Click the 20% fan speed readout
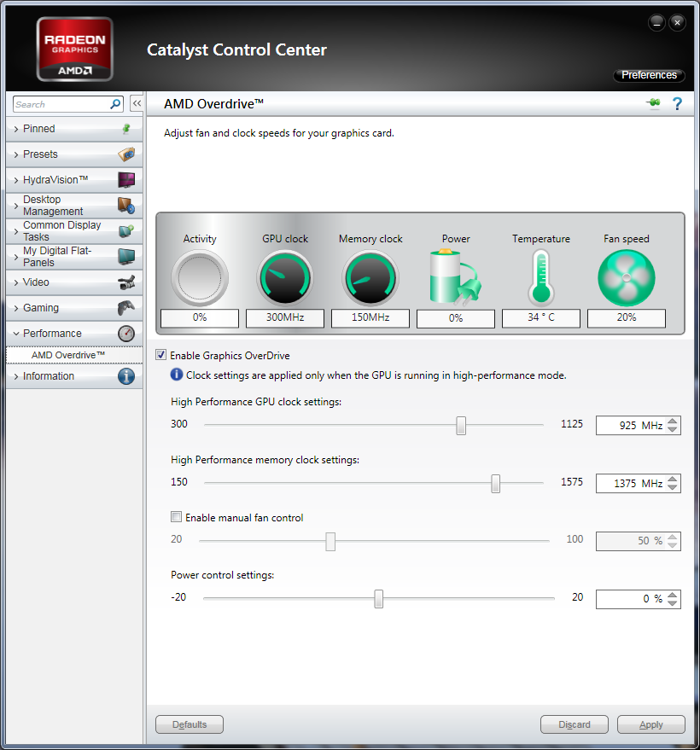This screenshot has width=700, height=750. 627,317
